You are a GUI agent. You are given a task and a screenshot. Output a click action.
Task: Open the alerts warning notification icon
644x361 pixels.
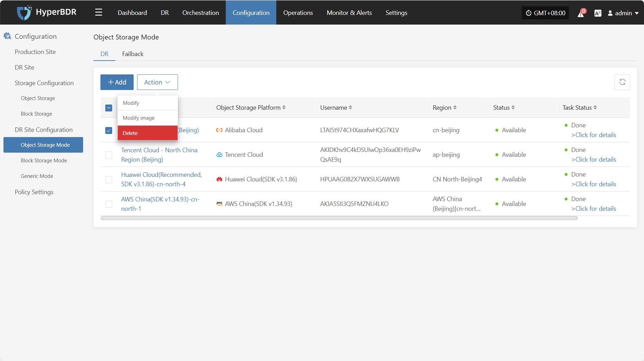point(581,13)
